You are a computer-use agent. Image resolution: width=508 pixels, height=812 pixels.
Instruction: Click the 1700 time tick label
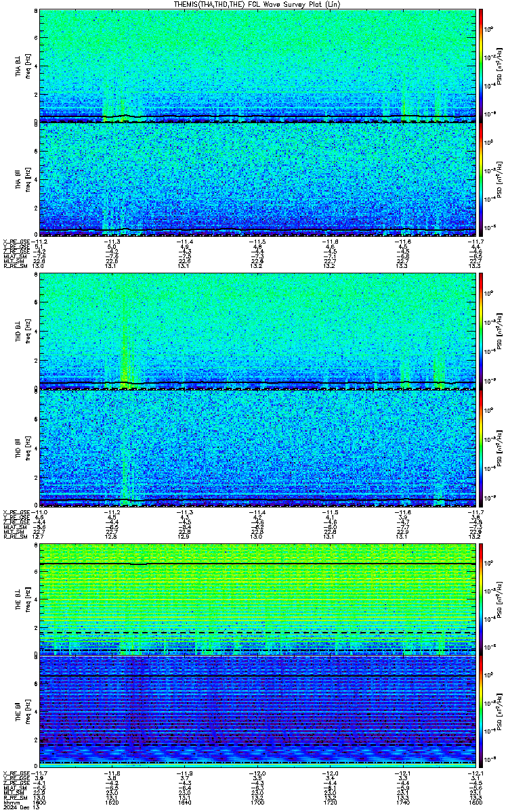[257, 803]
